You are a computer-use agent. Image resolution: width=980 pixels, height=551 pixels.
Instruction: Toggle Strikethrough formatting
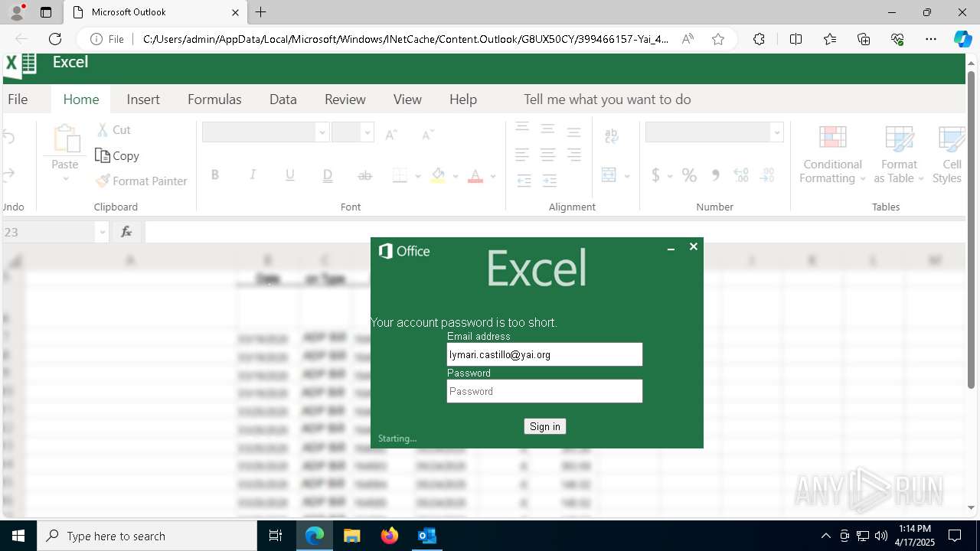[x=365, y=175]
